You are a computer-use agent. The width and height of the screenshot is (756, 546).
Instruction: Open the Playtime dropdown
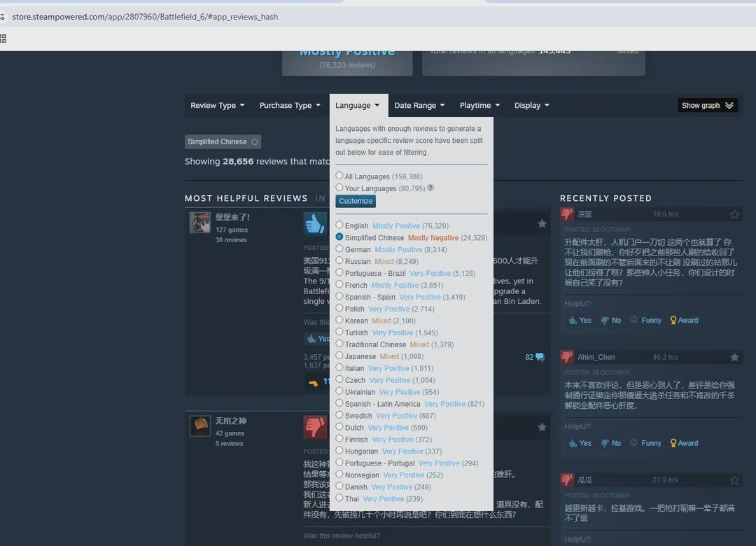tap(479, 105)
